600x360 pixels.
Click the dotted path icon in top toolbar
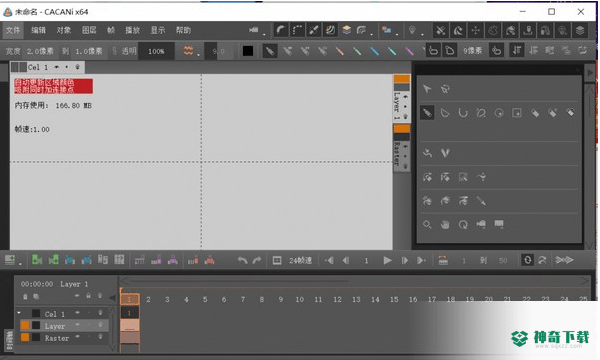[297, 30]
